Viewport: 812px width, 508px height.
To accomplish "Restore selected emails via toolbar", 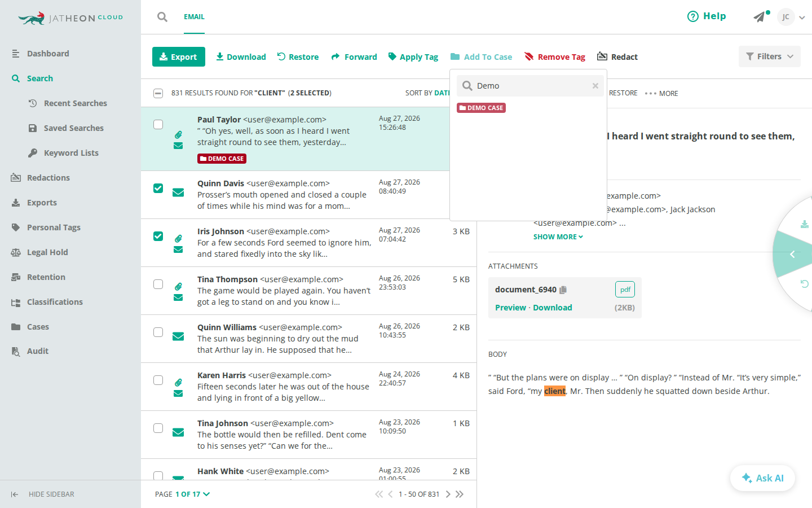I will click(298, 57).
